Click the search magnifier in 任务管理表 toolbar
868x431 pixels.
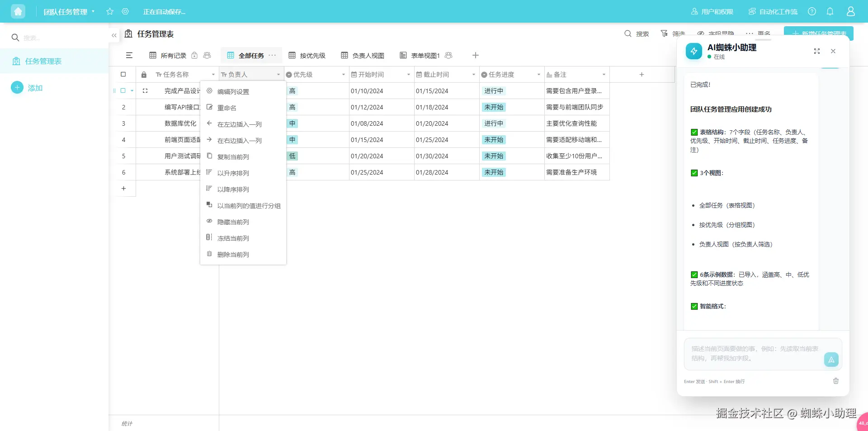(628, 33)
